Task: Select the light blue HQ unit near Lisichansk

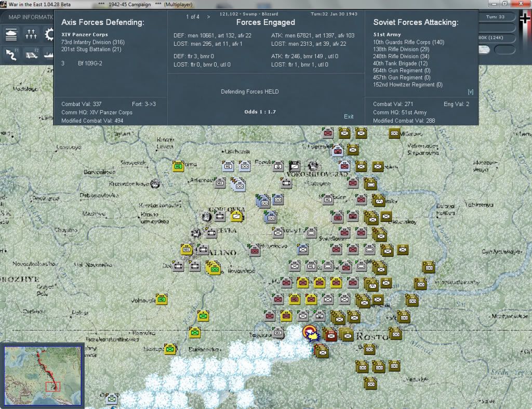Action: click(x=228, y=166)
